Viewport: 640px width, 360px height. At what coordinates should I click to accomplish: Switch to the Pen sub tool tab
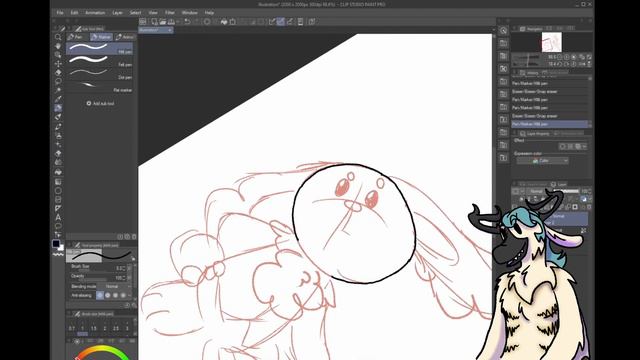pyautogui.click(x=77, y=37)
